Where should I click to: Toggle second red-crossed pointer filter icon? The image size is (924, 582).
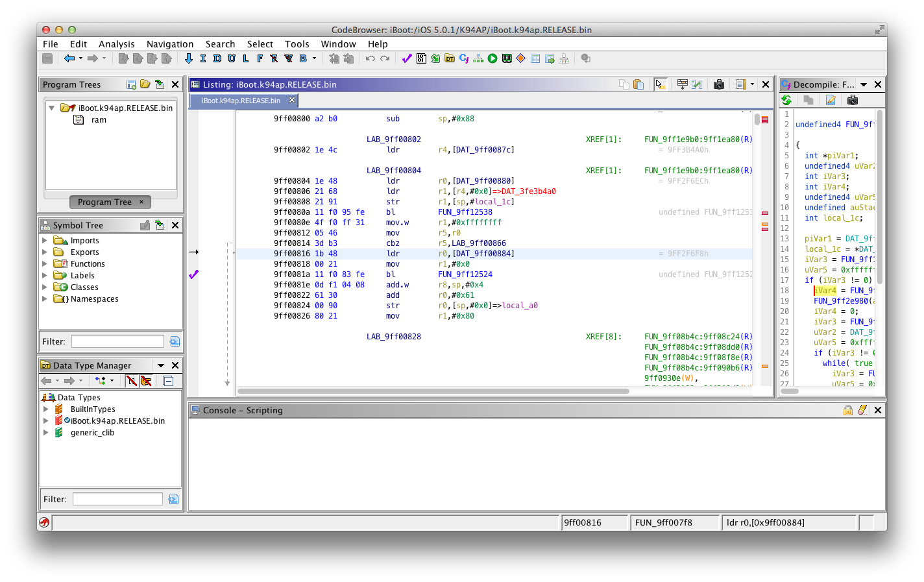coord(146,381)
